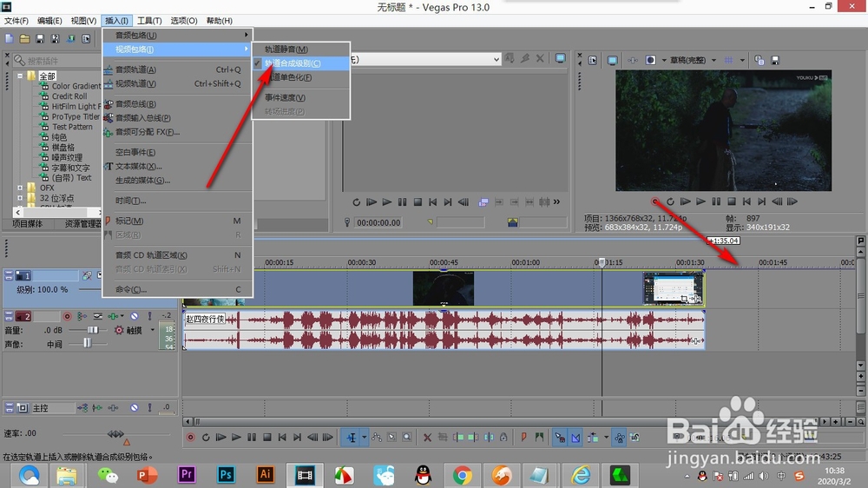The width and height of the screenshot is (868, 488).
Task: Select the Credit Roll generator
Action: pos(69,96)
